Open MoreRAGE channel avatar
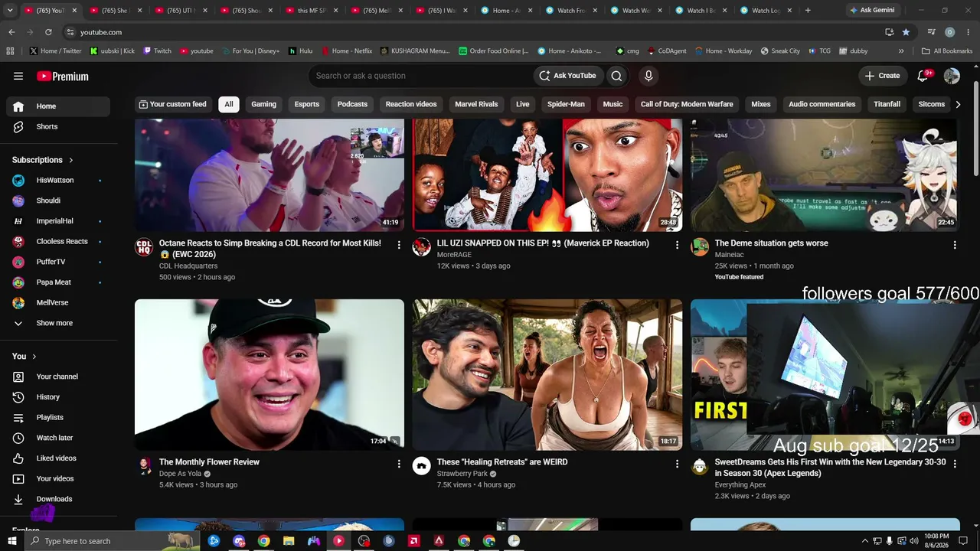The width and height of the screenshot is (980, 551). pyautogui.click(x=422, y=246)
